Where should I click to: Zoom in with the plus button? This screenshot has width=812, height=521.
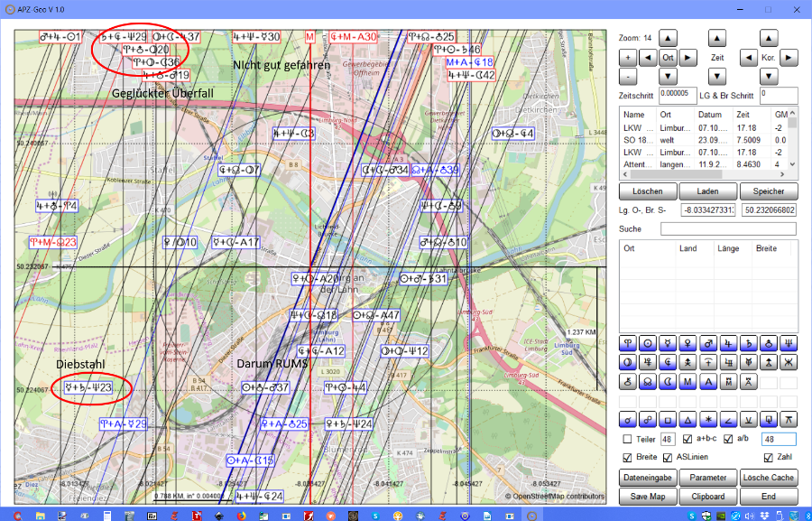tap(628, 58)
